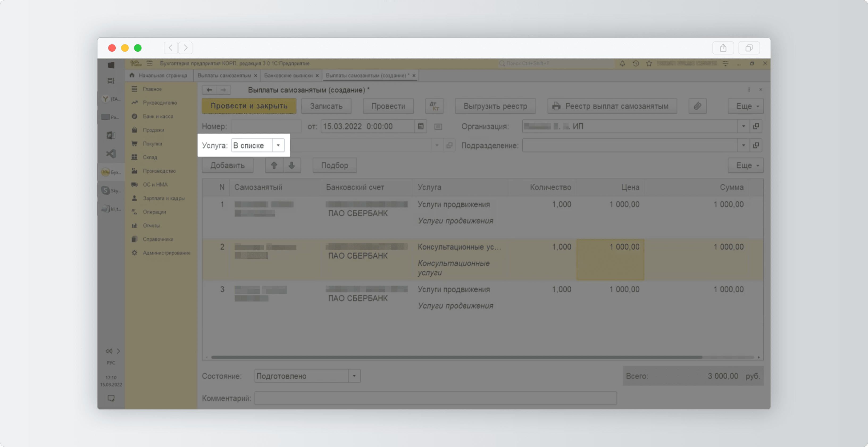Expand the table Еще menu
Viewport: 868px width, 447px height.
pos(745,165)
